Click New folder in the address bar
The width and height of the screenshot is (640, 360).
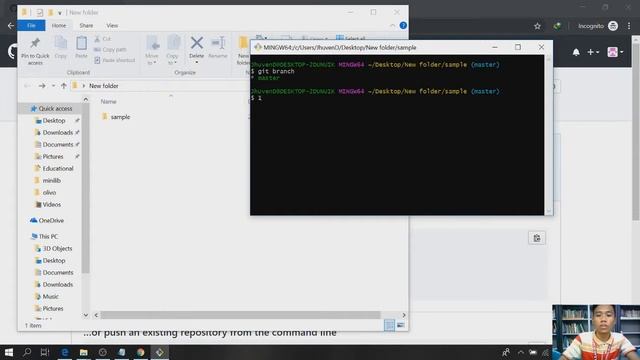[104, 86]
